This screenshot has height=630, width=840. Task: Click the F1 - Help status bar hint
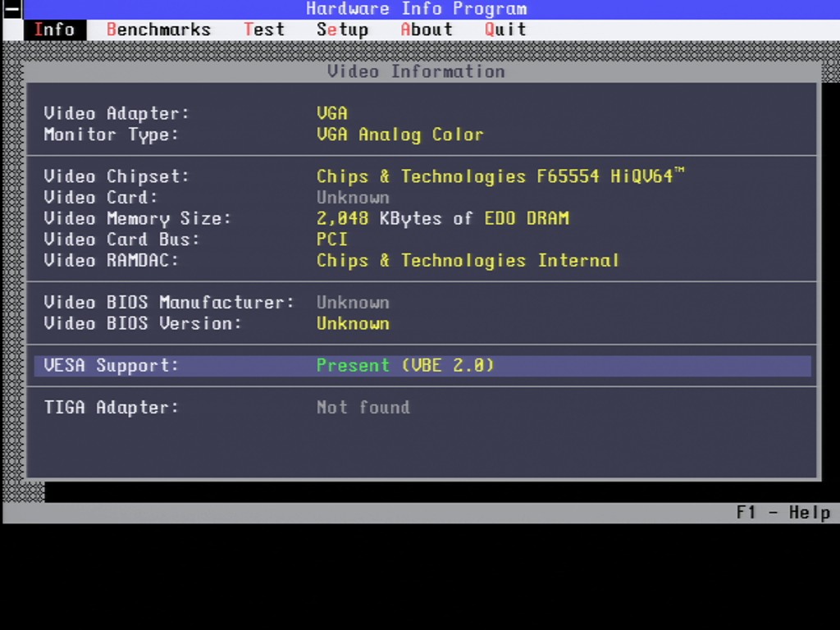pos(783,513)
